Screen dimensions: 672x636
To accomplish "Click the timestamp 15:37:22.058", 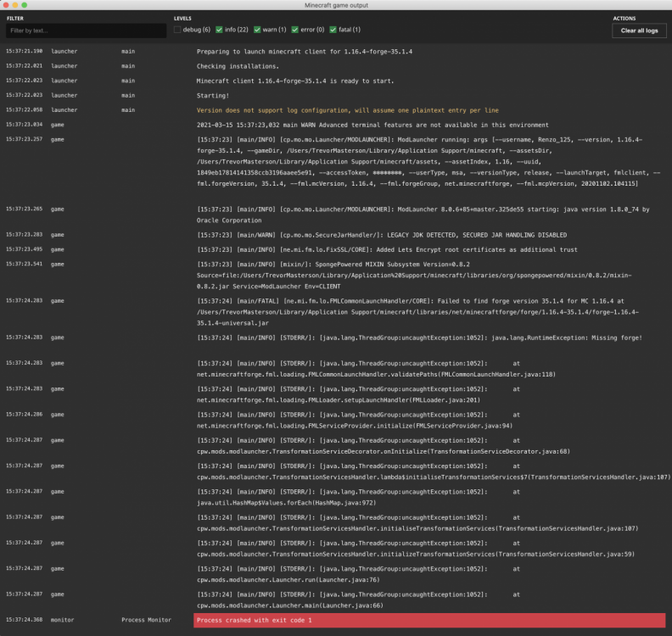I will 24,109.
